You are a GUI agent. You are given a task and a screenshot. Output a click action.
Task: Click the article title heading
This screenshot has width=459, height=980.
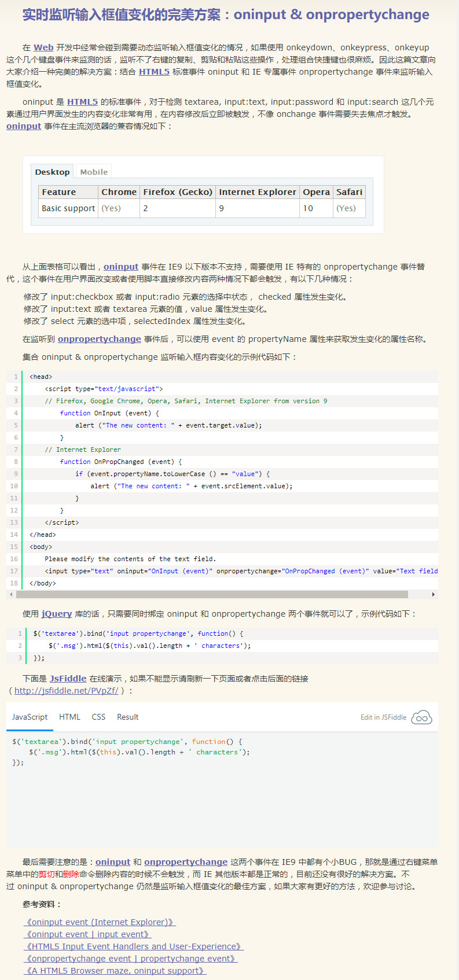(226, 14)
